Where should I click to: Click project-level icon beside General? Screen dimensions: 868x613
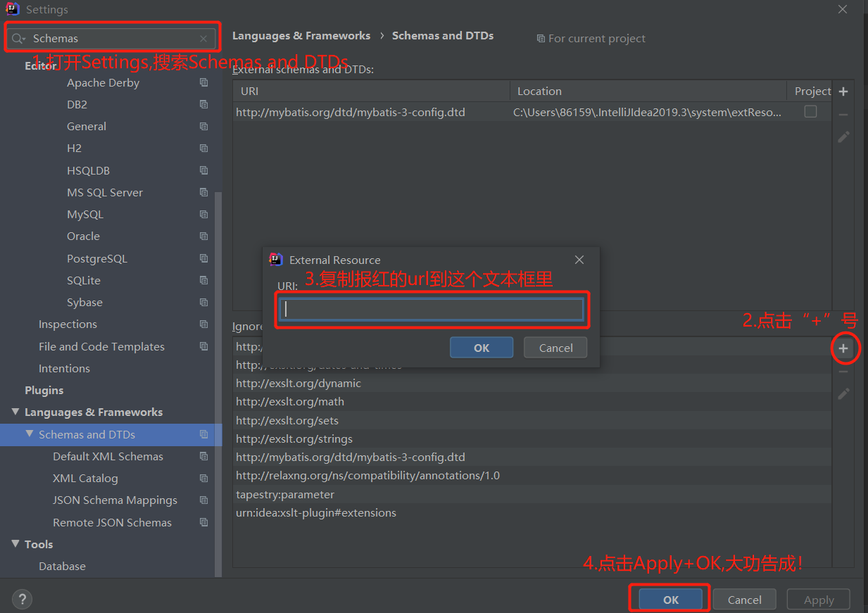pyautogui.click(x=203, y=127)
